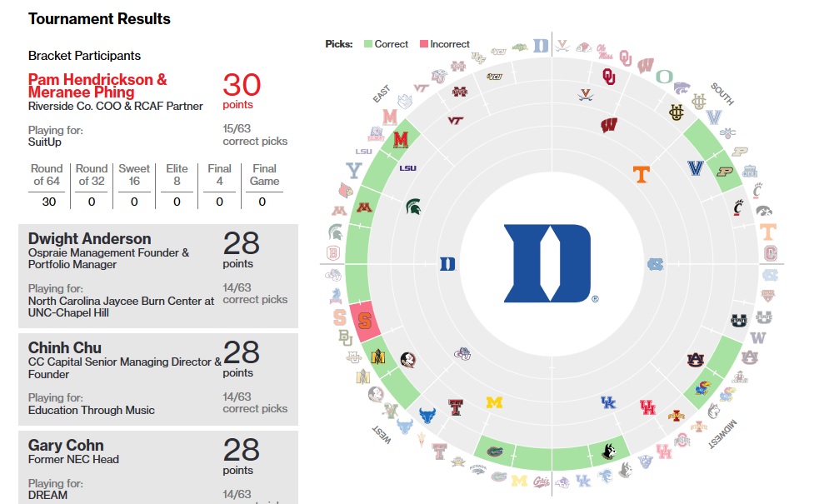Screen dimensions: 814x504
Task: Select the solid red-and-black Texas Tech logo
Action: coord(456,407)
